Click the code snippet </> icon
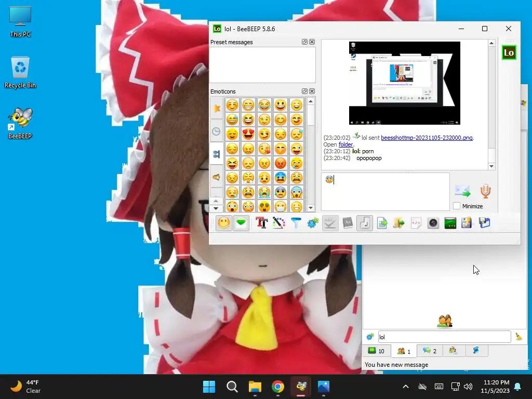 [x=416, y=223]
